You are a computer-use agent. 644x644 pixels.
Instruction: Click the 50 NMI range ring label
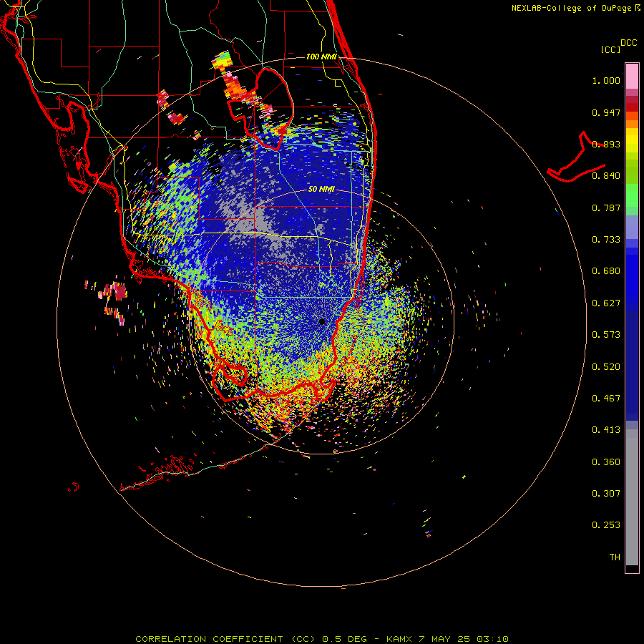[x=321, y=189]
